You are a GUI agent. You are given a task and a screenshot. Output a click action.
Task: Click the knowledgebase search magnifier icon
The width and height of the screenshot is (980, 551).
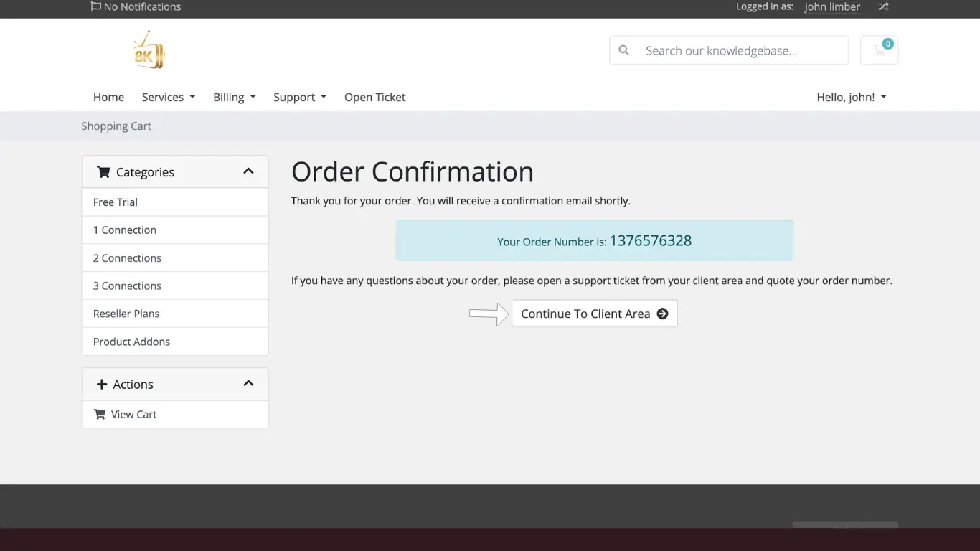[x=624, y=50]
